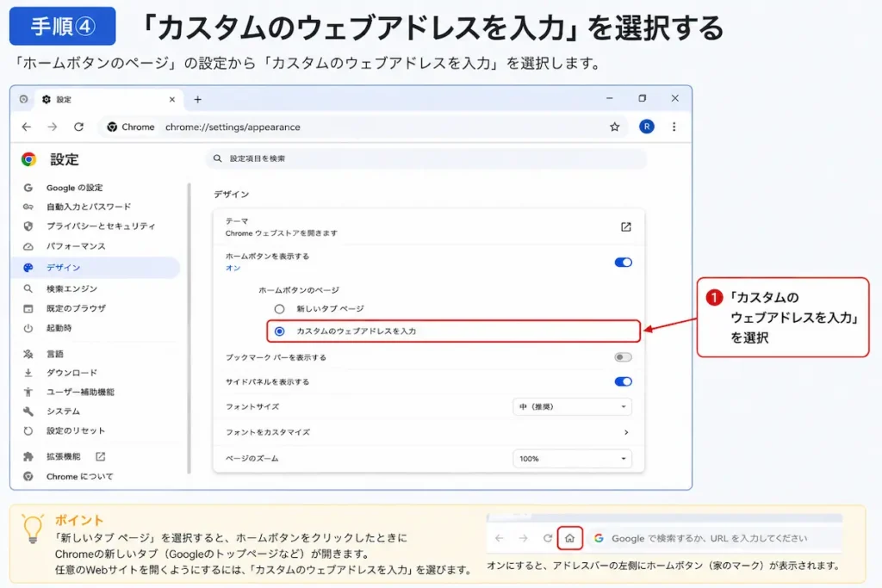Open 起動時 settings

59,328
